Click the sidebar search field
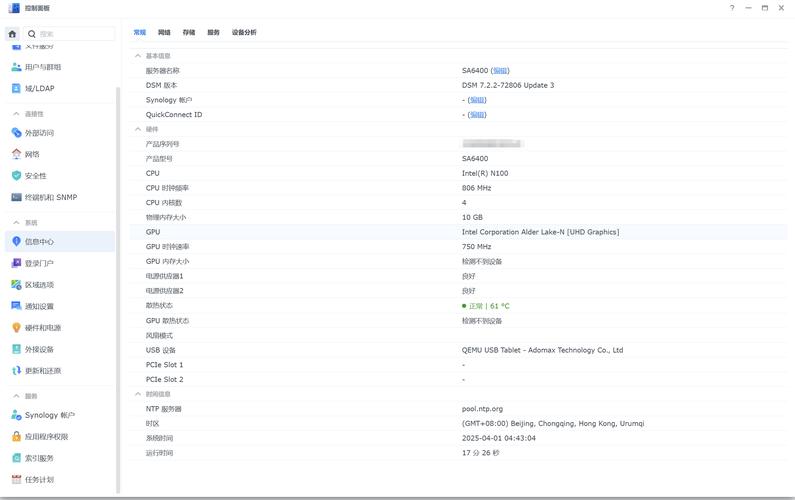This screenshot has height=500, width=795. pos(70,33)
